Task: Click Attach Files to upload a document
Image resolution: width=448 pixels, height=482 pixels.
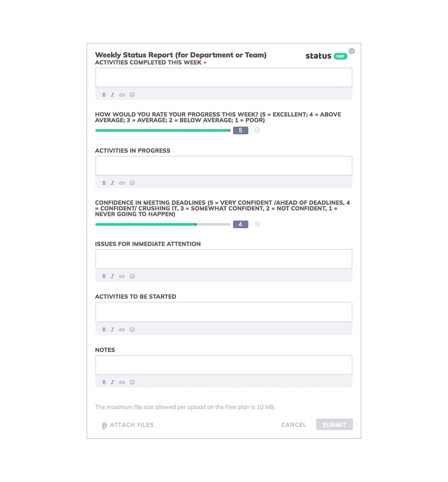Action: [127, 425]
